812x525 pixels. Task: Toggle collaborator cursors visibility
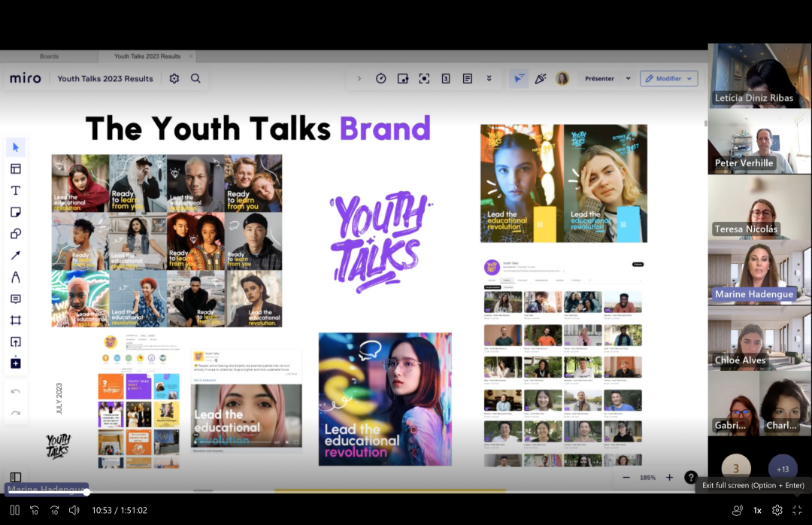(x=518, y=78)
